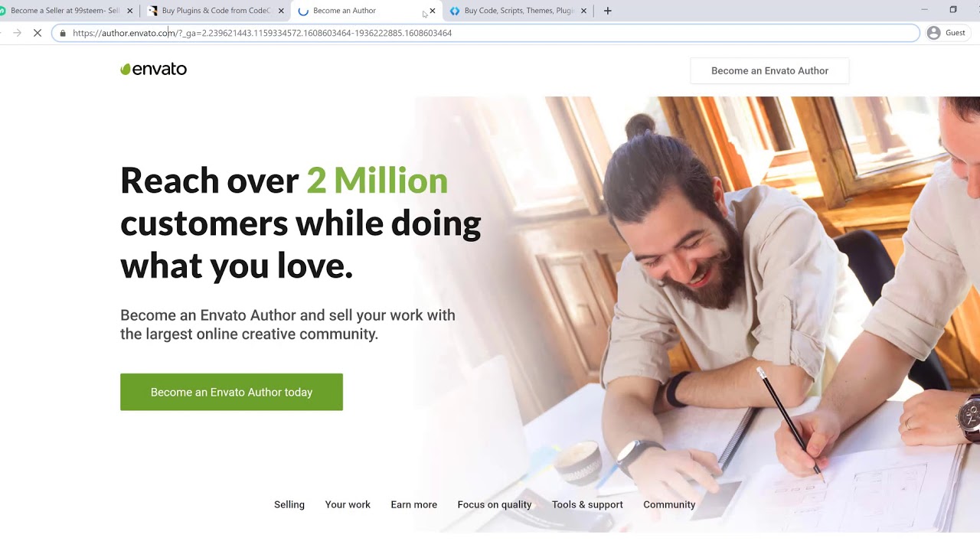Viewport: 980px width, 551px height.
Task: Switch to Become a Seller at 99steem tab
Action: [x=60, y=11]
